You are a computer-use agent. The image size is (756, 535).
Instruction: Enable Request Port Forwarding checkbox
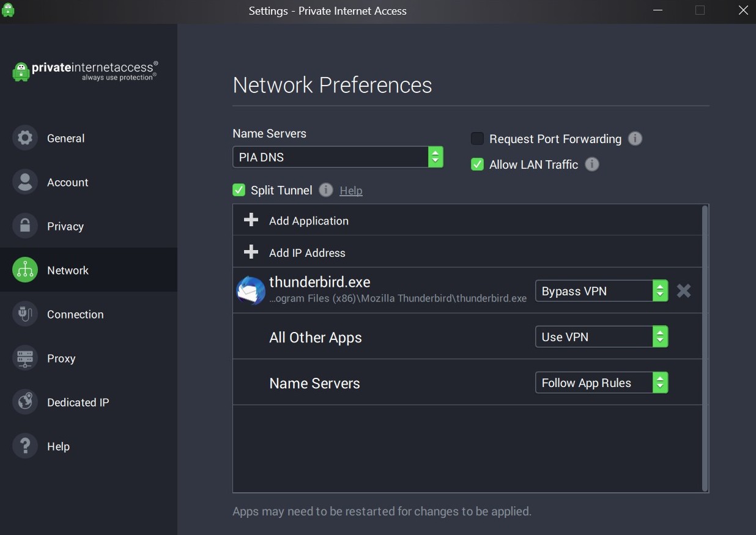tap(477, 139)
